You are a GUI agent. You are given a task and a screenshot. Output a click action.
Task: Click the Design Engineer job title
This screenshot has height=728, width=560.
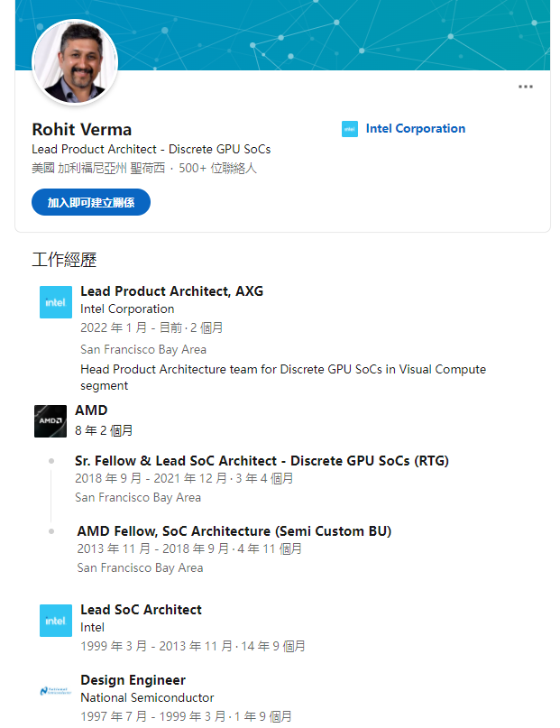click(133, 680)
